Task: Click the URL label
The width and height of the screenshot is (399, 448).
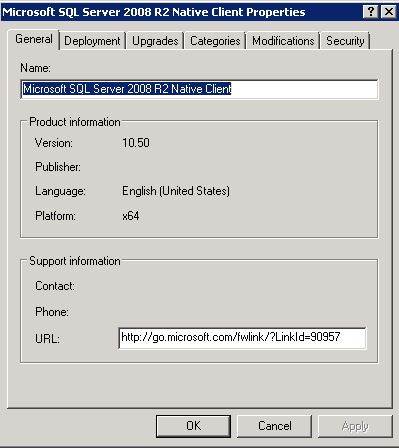Action: (47, 339)
